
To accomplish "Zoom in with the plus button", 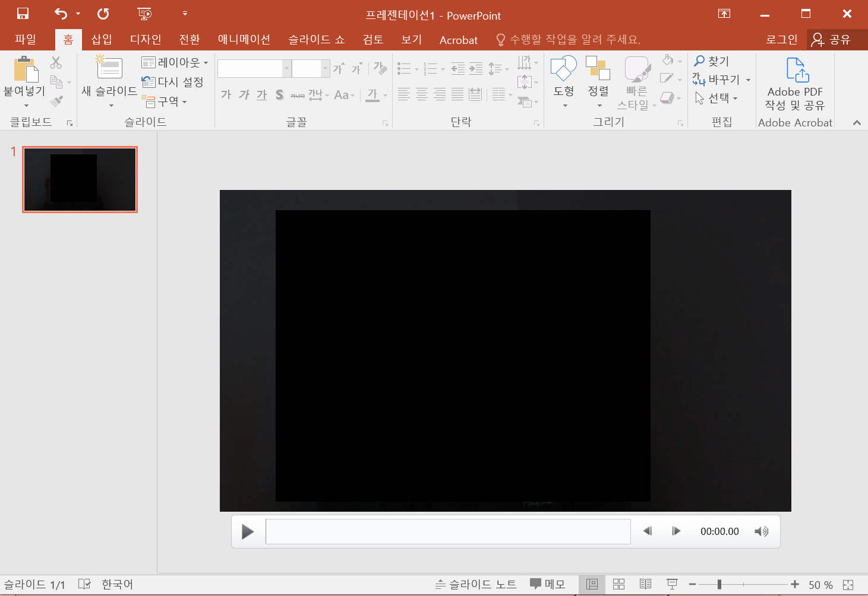I will click(x=795, y=585).
